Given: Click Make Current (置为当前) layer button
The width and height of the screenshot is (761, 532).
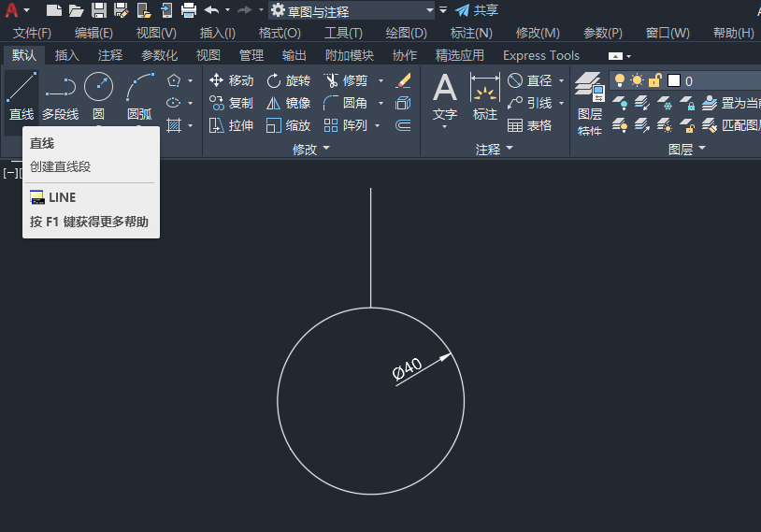Looking at the screenshot, I should tap(731, 103).
